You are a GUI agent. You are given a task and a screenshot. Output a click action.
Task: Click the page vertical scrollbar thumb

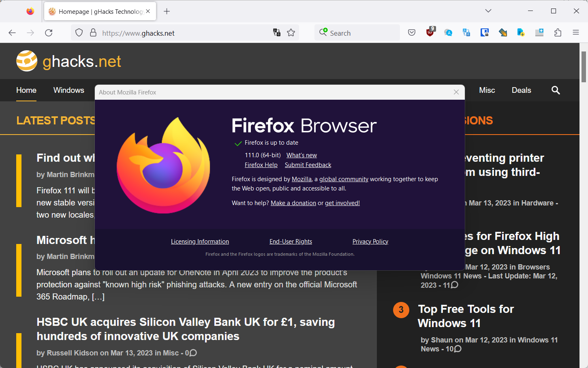(584, 67)
